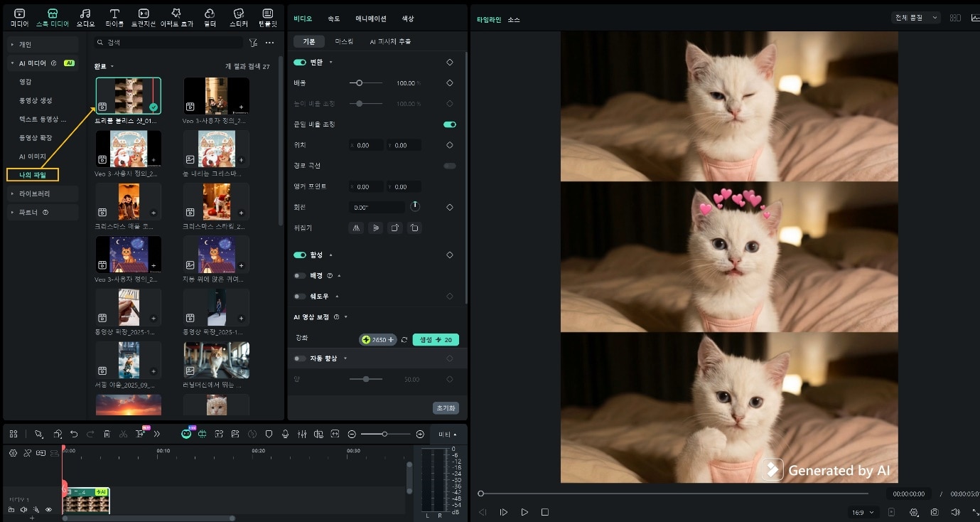Enable the 쉐도우 (Shadow) toggle
Screen dimensions: 980x522
point(299,297)
